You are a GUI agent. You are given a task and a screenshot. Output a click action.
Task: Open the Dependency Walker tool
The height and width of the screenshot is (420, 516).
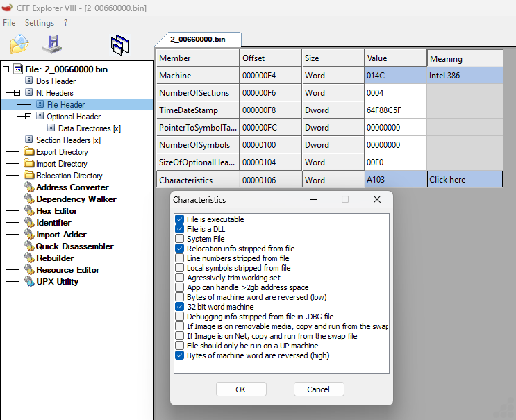click(76, 199)
